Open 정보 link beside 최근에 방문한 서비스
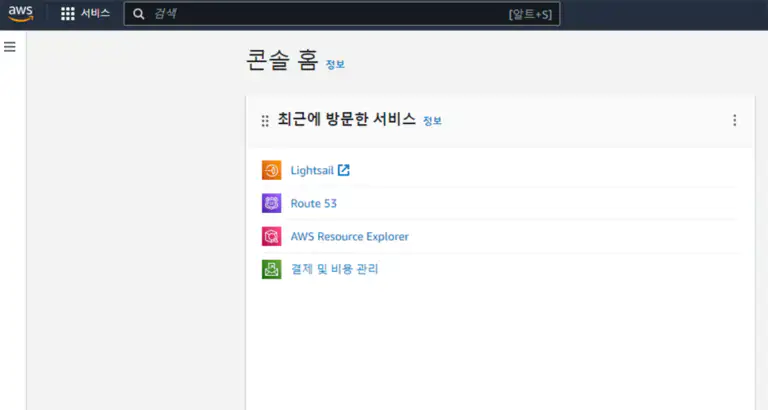This screenshot has height=410, width=768. click(x=432, y=121)
